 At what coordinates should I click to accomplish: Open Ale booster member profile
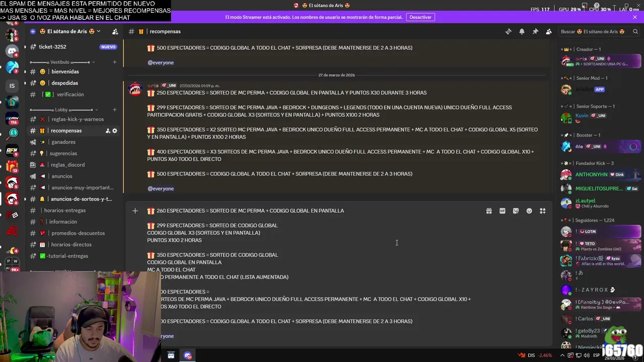coord(601,147)
